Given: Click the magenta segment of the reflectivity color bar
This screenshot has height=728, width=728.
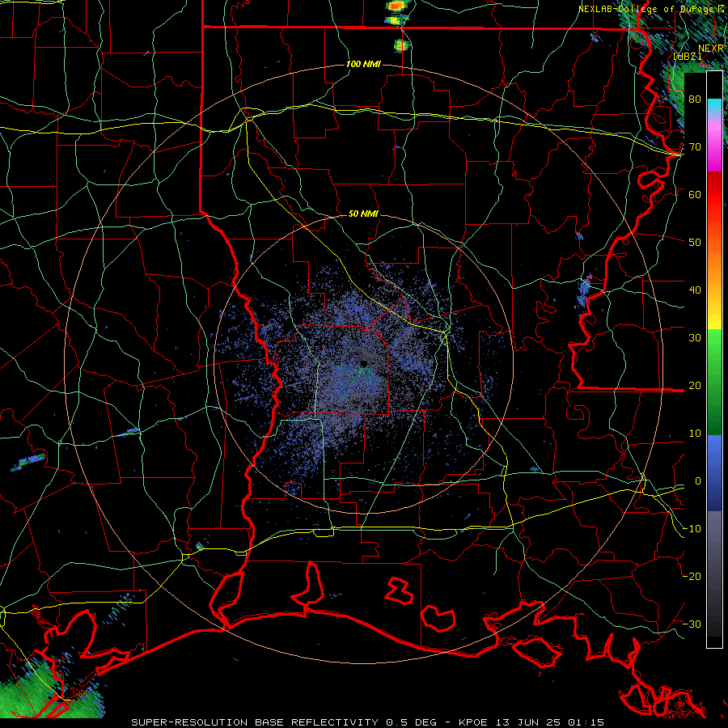Looking at the screenshot, I should (714, 149).
